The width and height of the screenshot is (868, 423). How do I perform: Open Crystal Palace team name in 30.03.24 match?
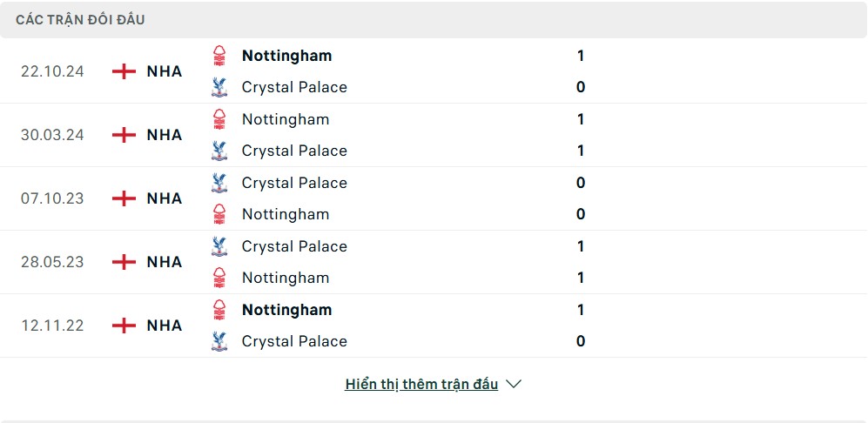[294, 151]
